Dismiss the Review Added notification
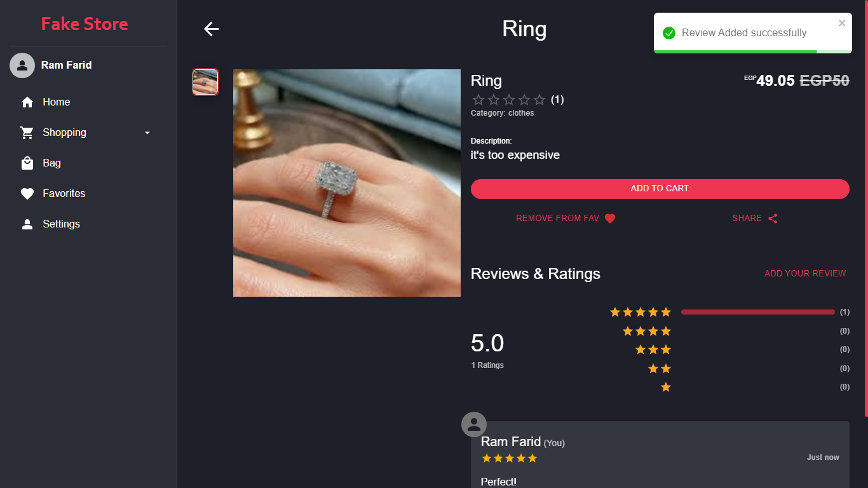Screen dimensions: 868x488 [x=842, y=23]
